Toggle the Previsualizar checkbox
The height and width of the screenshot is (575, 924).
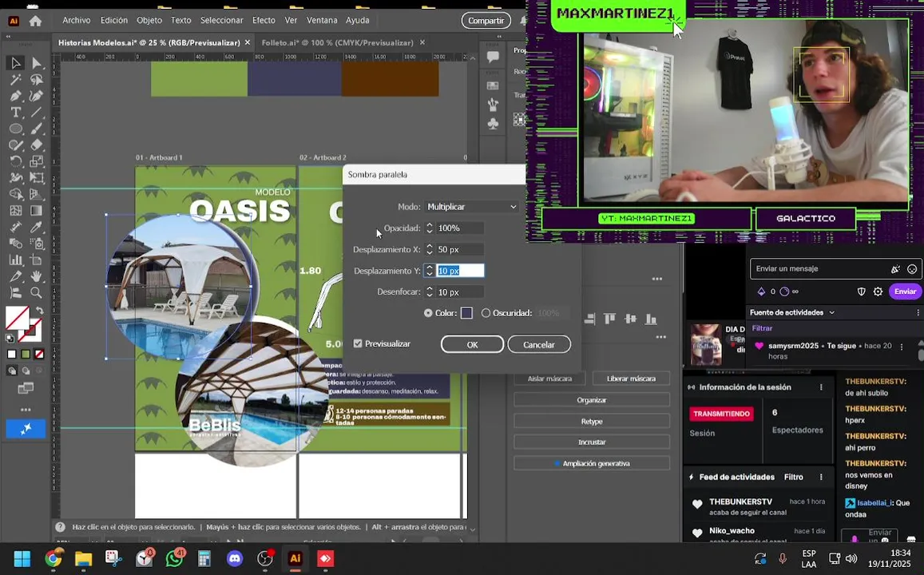click(x=358, y=343)
